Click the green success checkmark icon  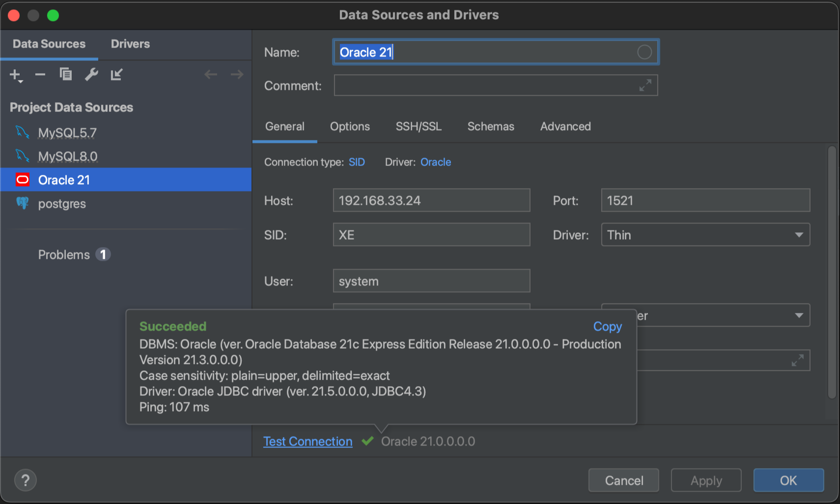367,441
